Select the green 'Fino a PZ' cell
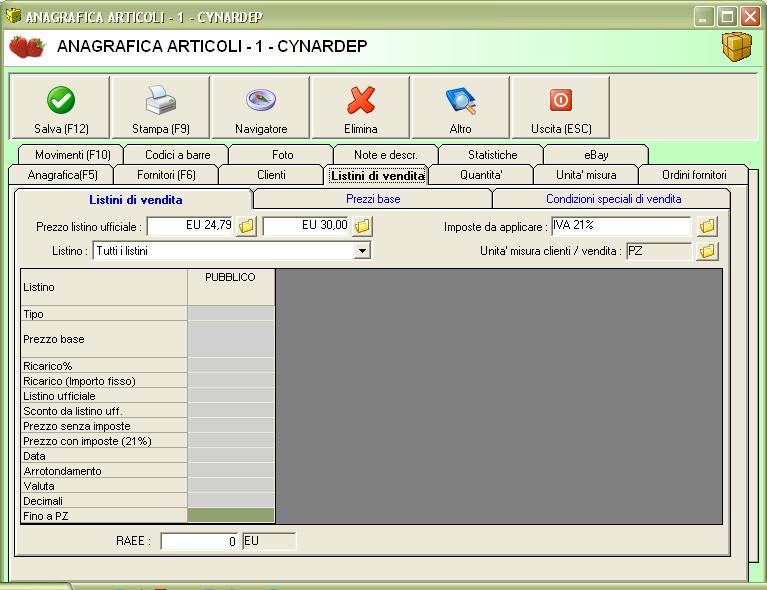 click(x=230, y=516)
